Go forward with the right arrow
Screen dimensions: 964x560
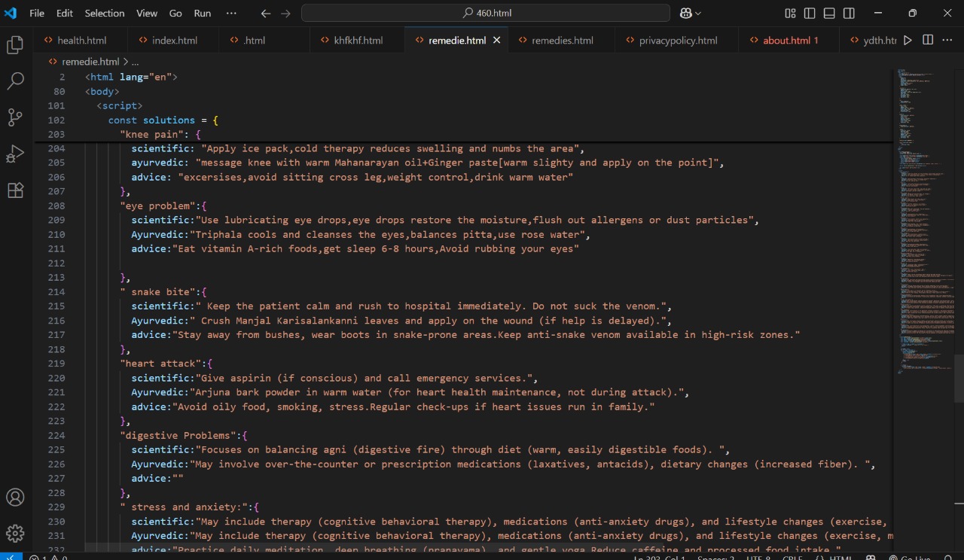click(285, 13)
